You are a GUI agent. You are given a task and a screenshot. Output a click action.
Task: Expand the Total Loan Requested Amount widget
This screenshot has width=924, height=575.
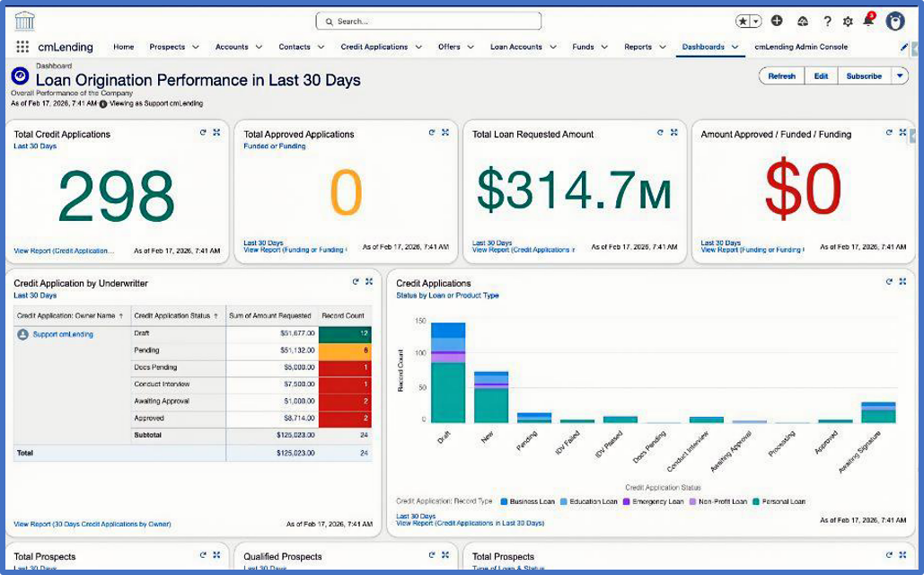click(673, 133)
